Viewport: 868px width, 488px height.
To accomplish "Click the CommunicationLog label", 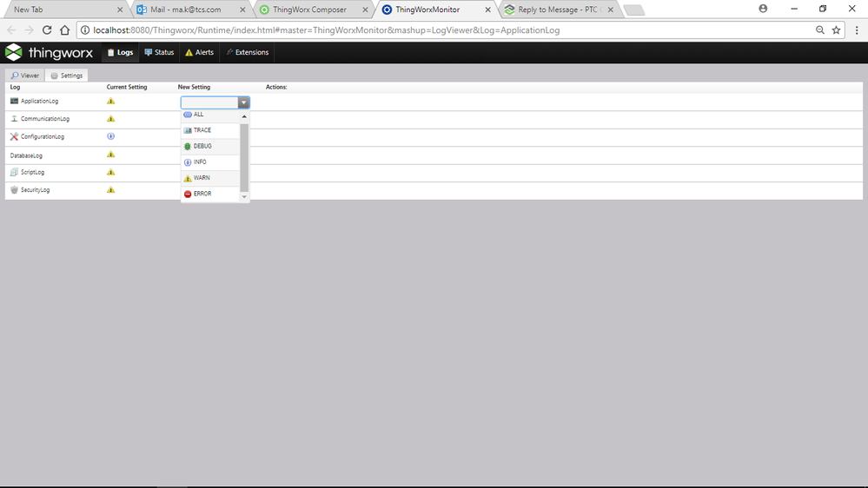I will [x=45, y=119].
